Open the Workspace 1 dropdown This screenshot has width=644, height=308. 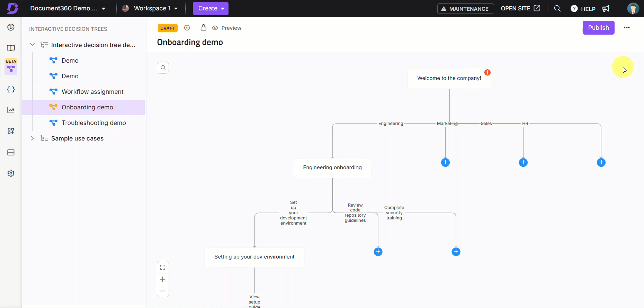(x=150, y=8)
